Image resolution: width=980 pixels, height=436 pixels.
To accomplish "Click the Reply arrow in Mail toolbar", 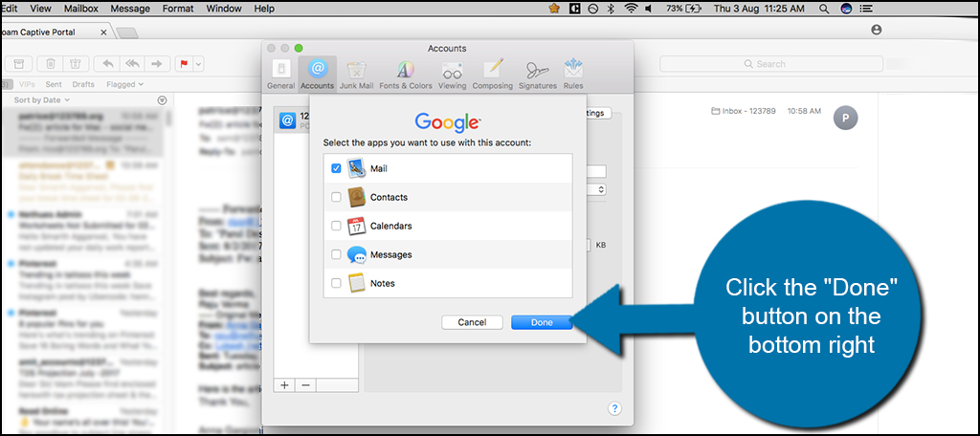I will [107, 64].
